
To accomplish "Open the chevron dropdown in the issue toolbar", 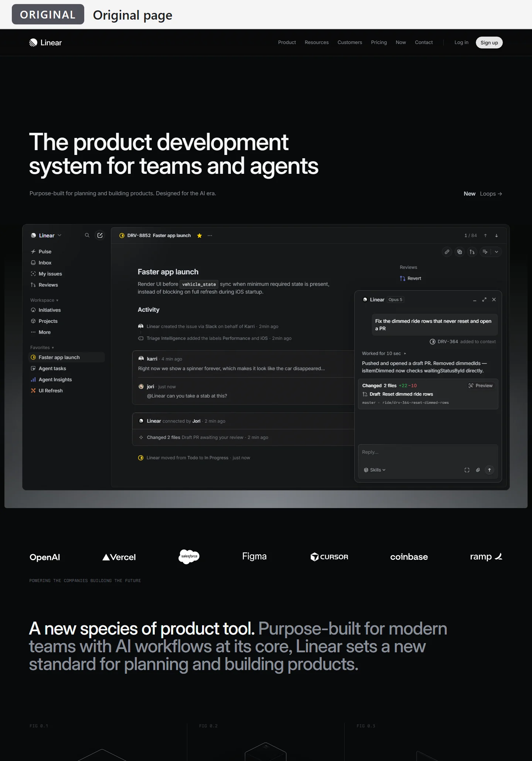I will click(x=497, y=252).
